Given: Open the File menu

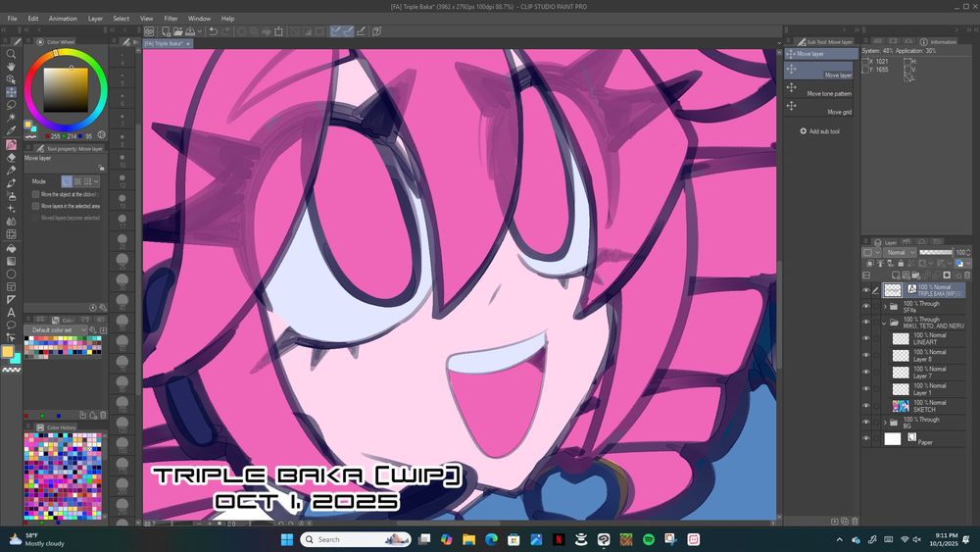Looking at the screenshot, I should coord(12,19).
